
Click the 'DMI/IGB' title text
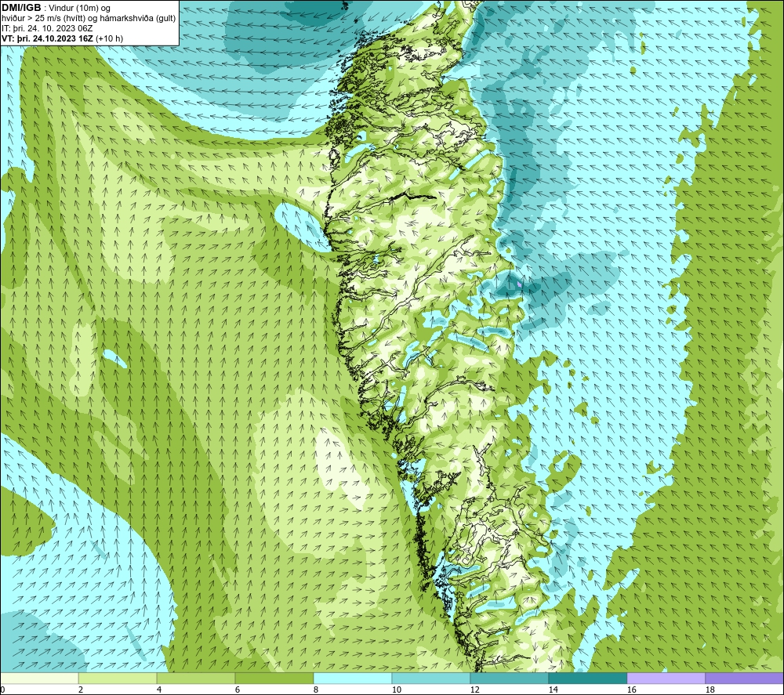pyautogui.click(x=21, y=8)
